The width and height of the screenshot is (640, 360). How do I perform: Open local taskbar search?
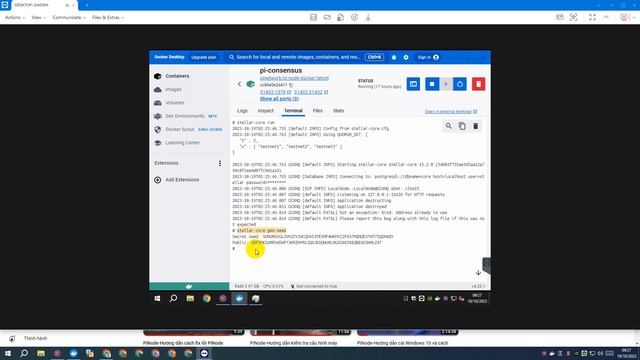click(x=24, y=353)
